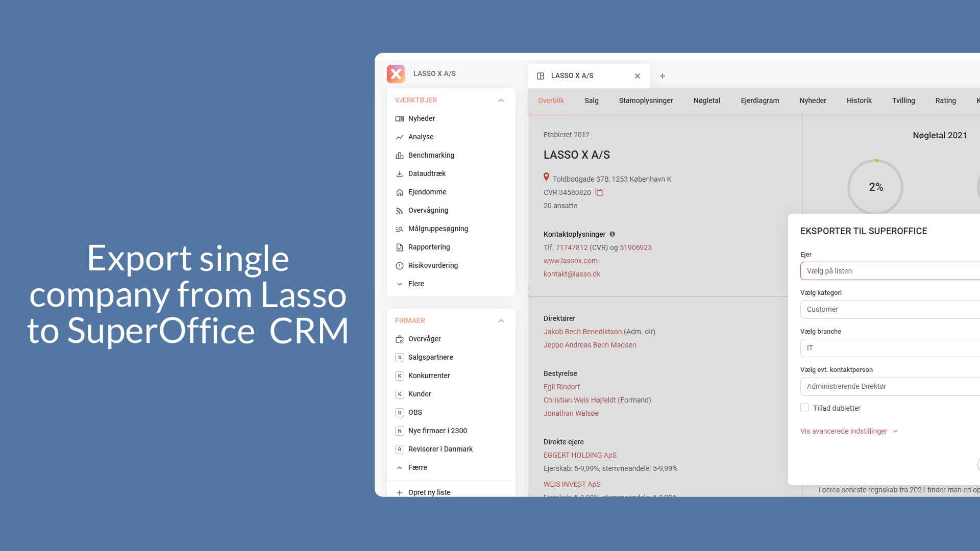Click plus icon for Opret ny liste
This screenshot has width=980, height=551.
(x=400, y=493)
